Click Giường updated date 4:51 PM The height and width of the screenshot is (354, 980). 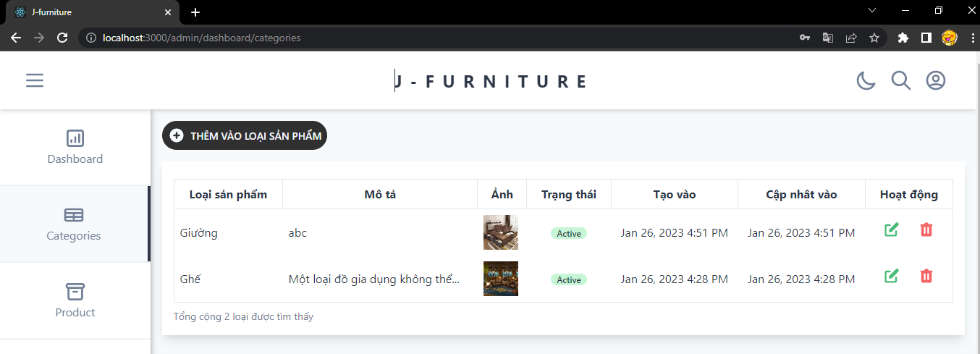coord(801,233)
